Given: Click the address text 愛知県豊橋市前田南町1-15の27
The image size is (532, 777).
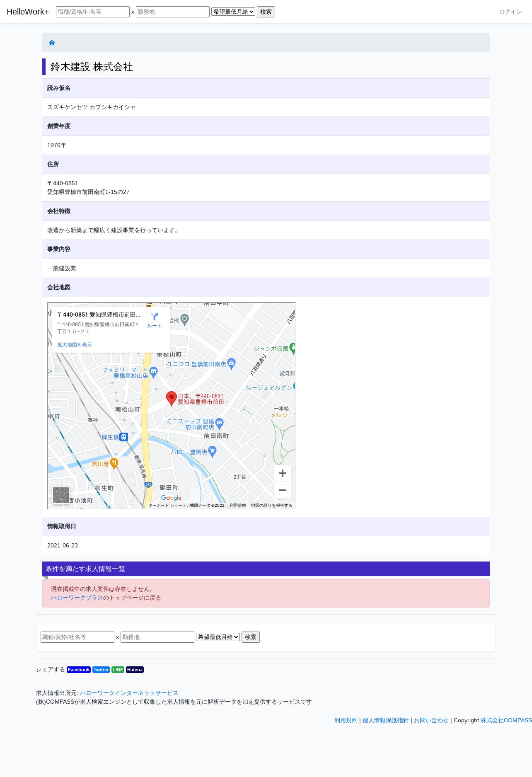Looking at the screenshot, I should click(x=88, y=192).
